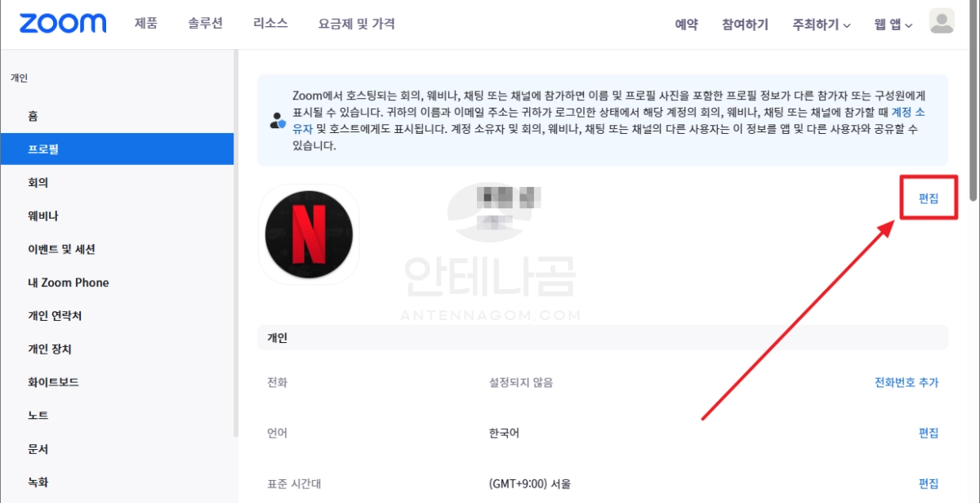Open the 솔루션 menu

click(206, 24)
